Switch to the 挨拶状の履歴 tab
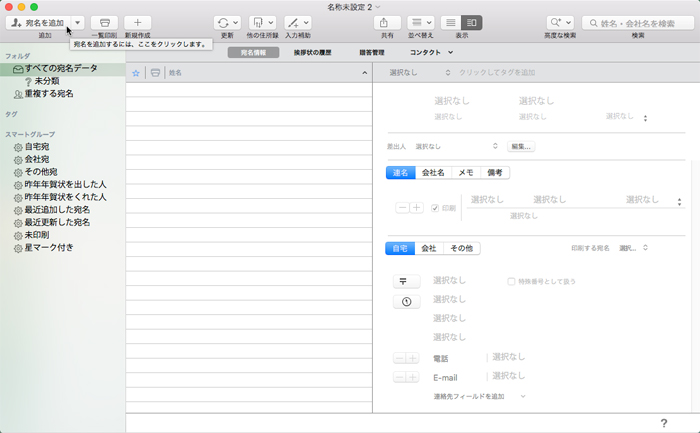The width and height of the screenshot is (700, 433). (305, 52)
